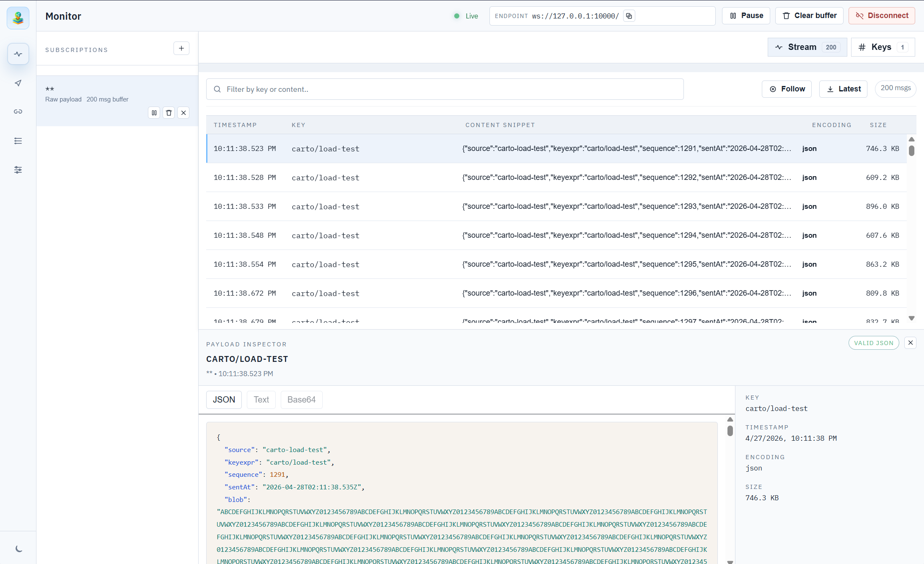
Task: Switch to the Stream tab
Action: click(x=808, y=47)
